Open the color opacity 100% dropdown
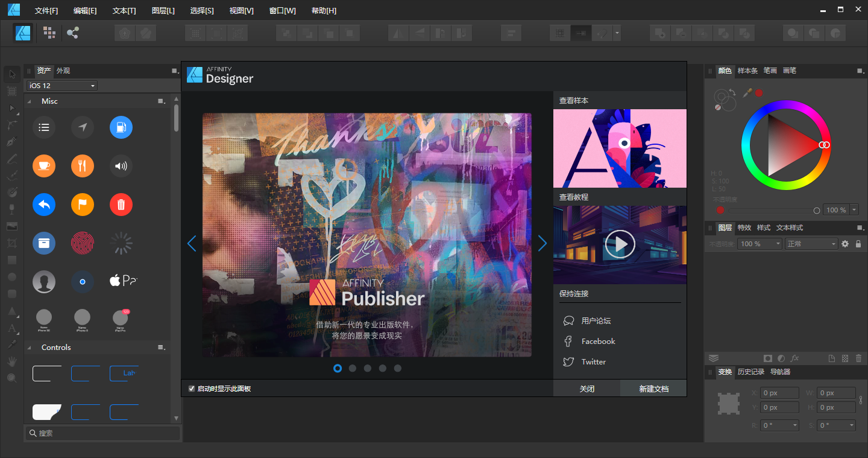The height and width of the screenshot is (458, 868). click(854, 210)
